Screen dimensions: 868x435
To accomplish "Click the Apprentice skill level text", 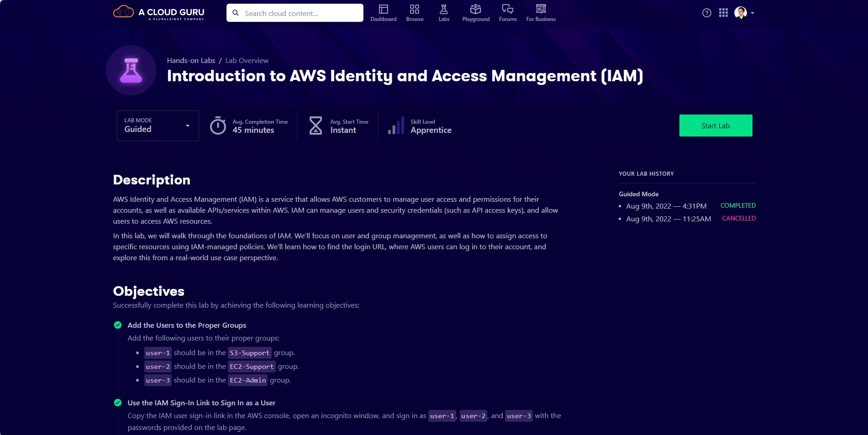I will click(x=431, y=130).
